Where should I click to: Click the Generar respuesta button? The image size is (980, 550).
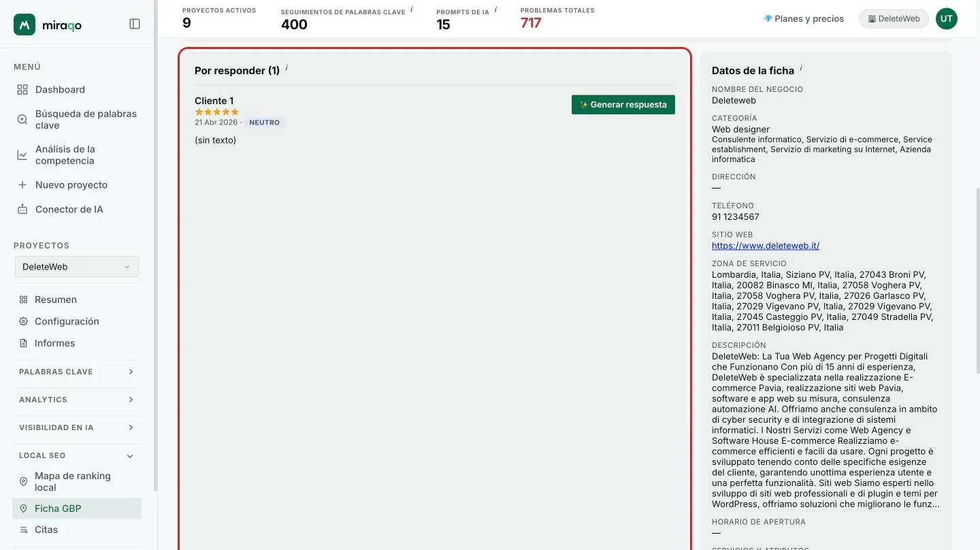tap(623, 105)
